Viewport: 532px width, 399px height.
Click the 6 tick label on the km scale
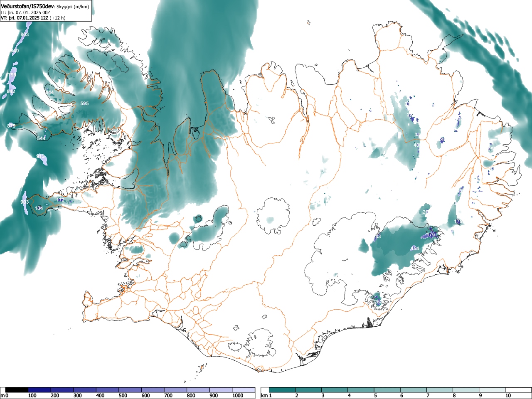pyautogui.click(x=401, y=396)
